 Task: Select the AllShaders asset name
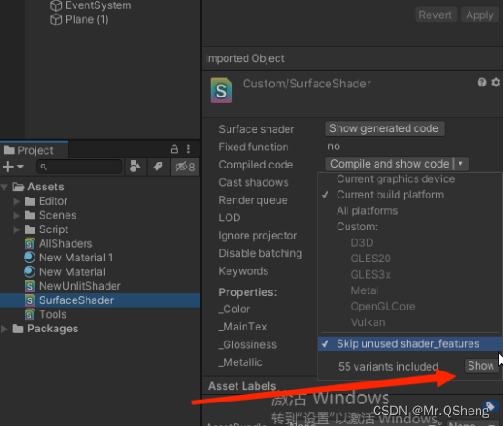tap(66, 244)
